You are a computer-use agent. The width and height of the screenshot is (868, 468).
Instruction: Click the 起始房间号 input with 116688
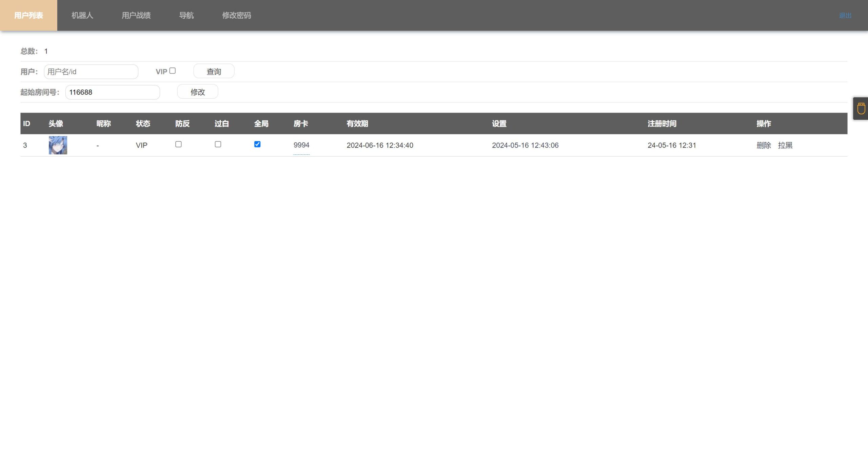click(112, 92)
